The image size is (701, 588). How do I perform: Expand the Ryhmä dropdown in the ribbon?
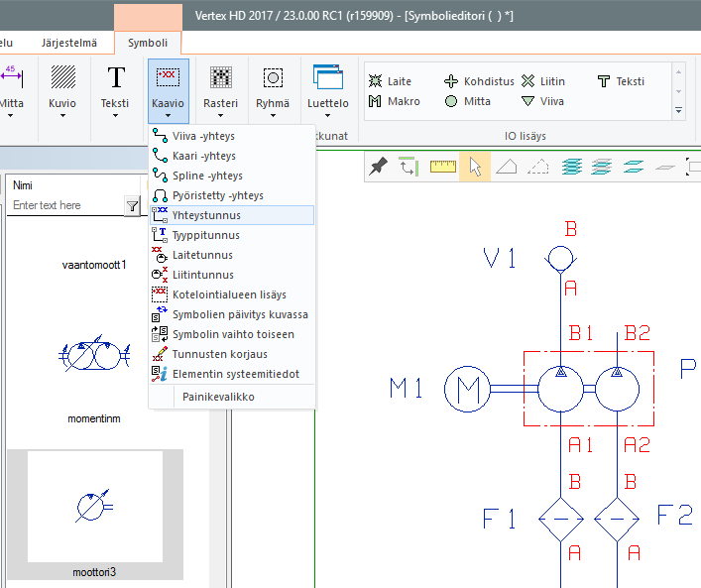click(x=273, y=115)
